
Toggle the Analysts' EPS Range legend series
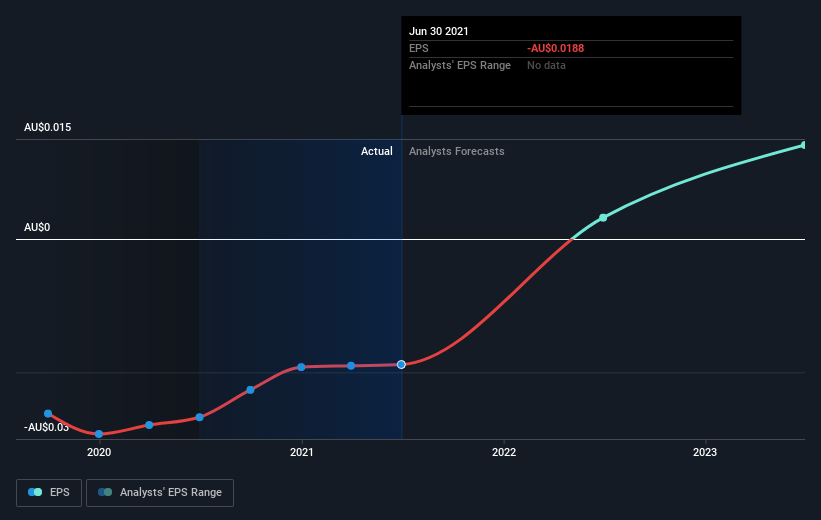(160, 493)
